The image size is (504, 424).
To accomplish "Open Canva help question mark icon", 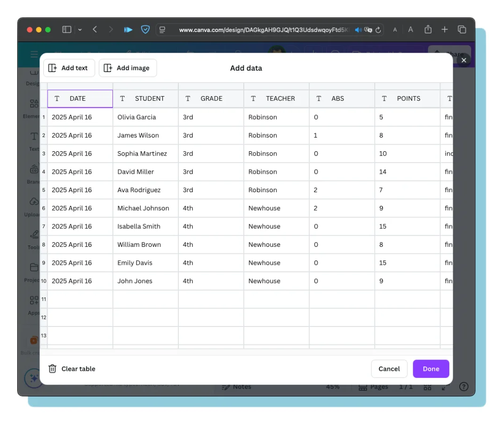I will [x=464, y=386].
